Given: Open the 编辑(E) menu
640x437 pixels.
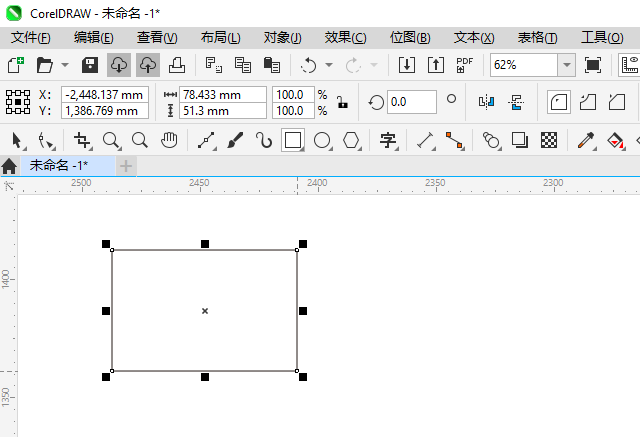Looking at the screenshot, I should click(93, 38).
